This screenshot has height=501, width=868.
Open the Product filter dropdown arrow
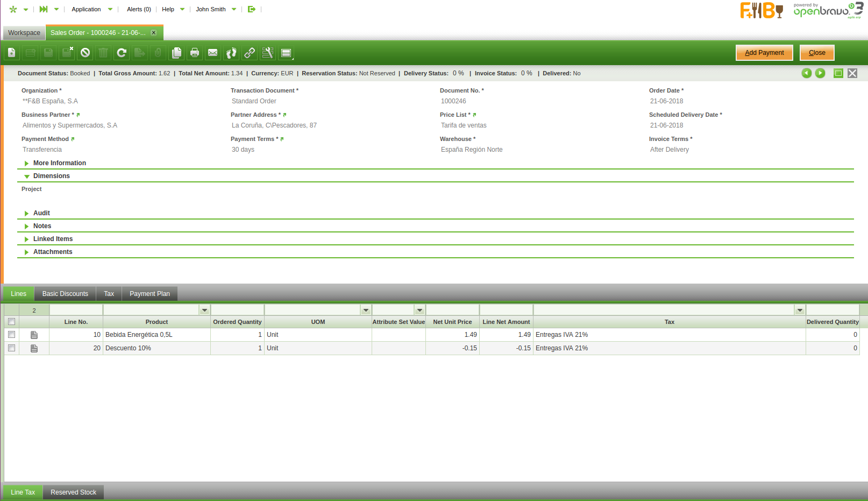204,311
